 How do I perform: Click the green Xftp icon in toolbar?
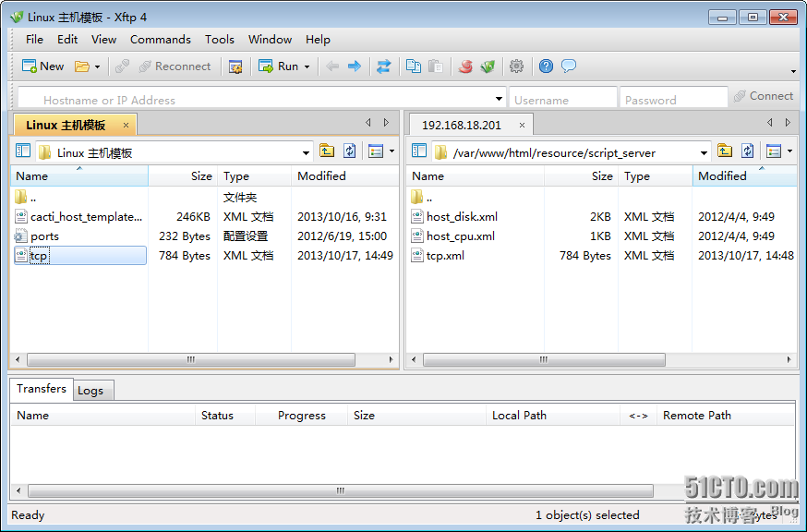488,66
